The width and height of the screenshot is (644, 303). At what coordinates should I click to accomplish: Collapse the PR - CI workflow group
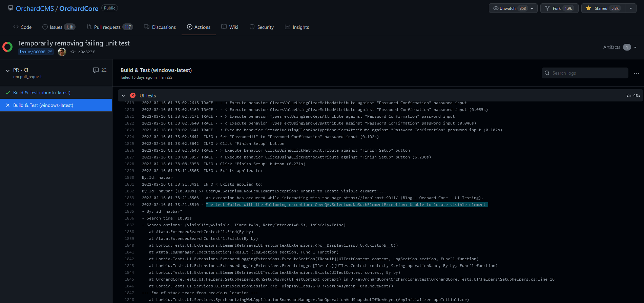click(7, 71)
